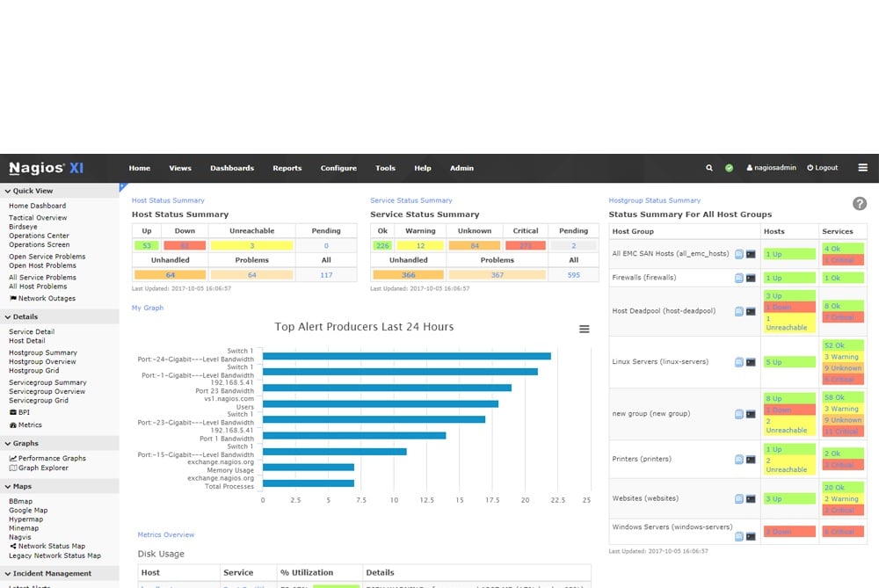Click the orange 366 Unhandled services cell
Image resolution: width=886 pixels, height=588 pixels.
coord(408,275)
